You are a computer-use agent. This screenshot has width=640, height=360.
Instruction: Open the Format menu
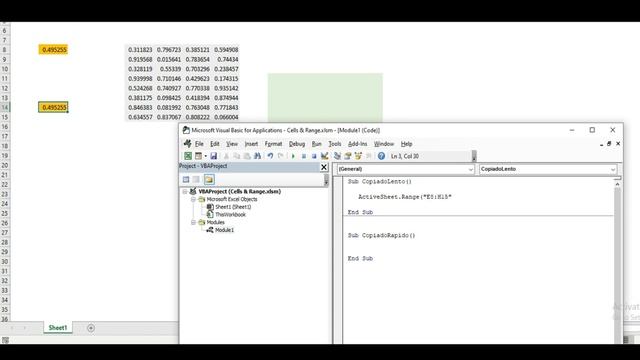(273, 144)
